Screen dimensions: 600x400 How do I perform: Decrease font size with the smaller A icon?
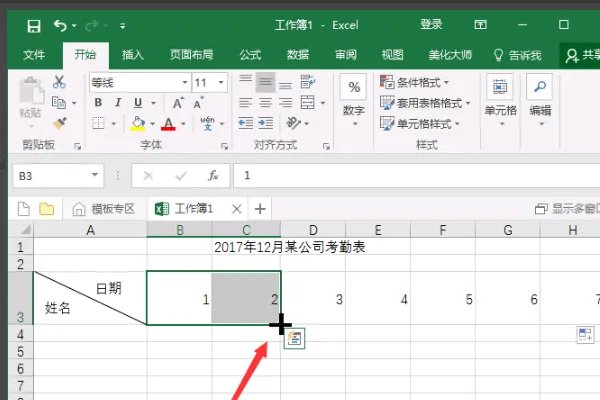click(198, 103)
